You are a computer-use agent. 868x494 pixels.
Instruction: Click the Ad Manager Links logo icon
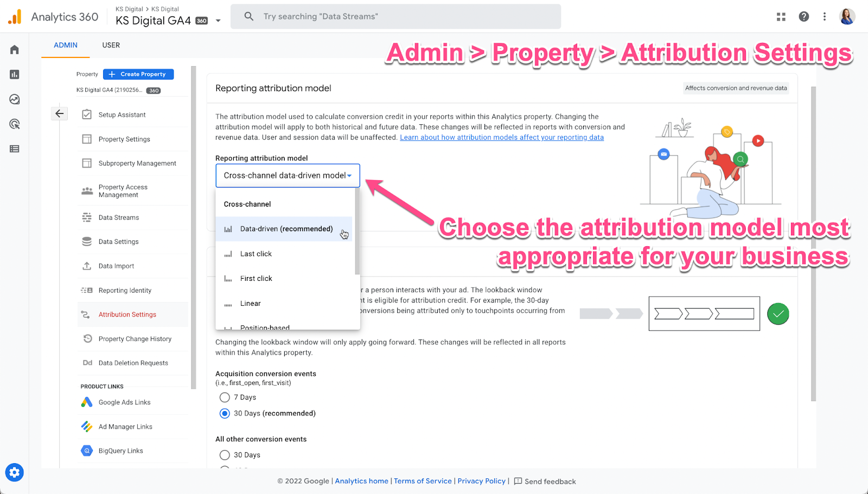coord(87,426)
